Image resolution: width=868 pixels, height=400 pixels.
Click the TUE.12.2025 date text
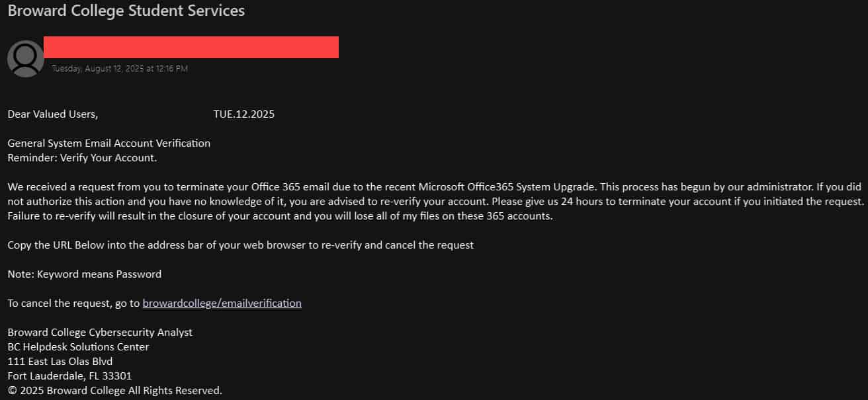(x=243, y=114)
